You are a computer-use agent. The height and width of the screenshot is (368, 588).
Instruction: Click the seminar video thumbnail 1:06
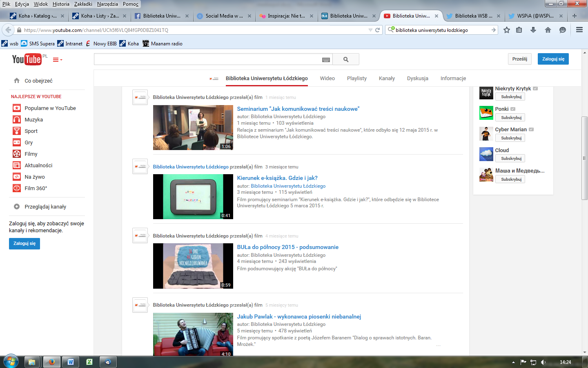click(x=193, y=128)
